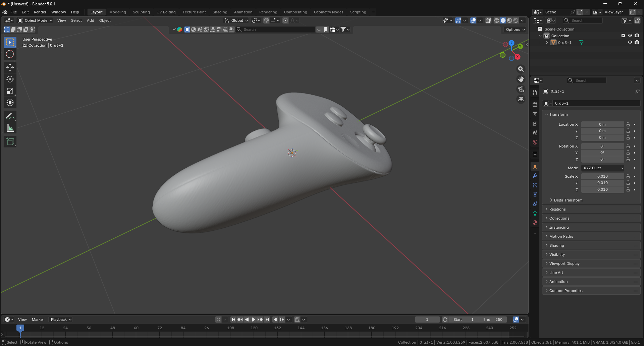
Task: Switch to the Sculpting workspace tab
Action: tap(141, 12)
